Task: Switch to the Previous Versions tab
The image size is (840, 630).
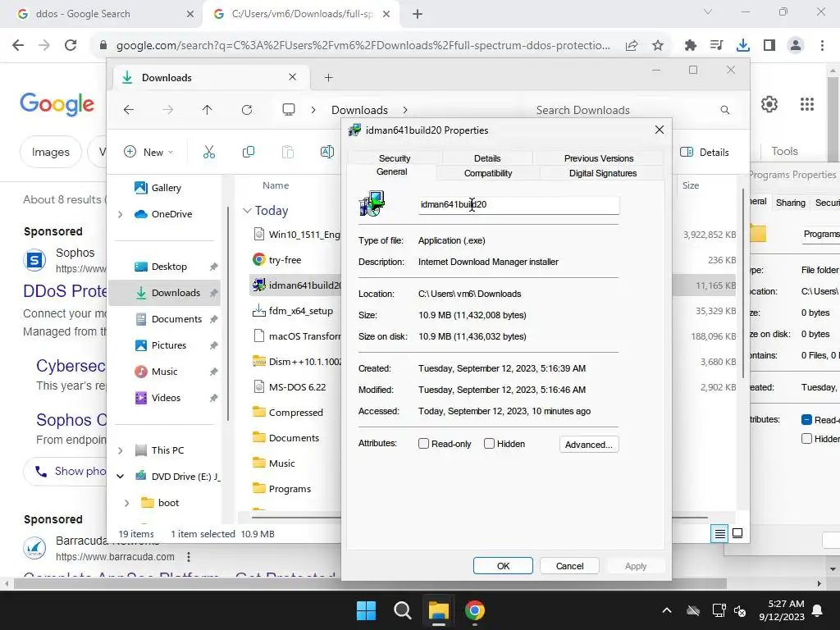Action: pyautogui.click(x=598, y=158)
